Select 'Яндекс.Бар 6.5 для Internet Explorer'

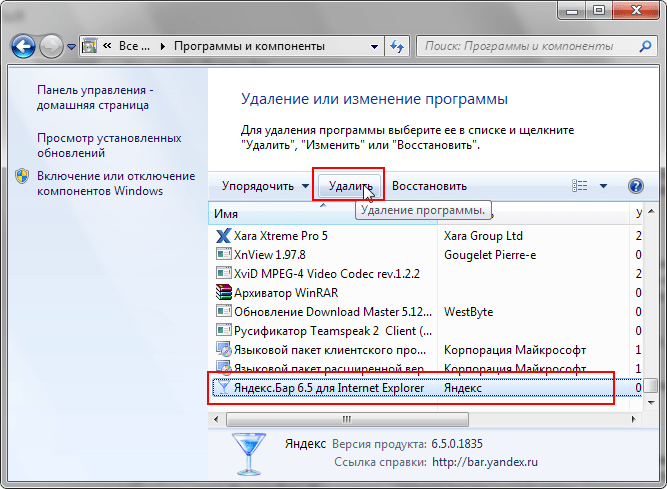(425, 388)
